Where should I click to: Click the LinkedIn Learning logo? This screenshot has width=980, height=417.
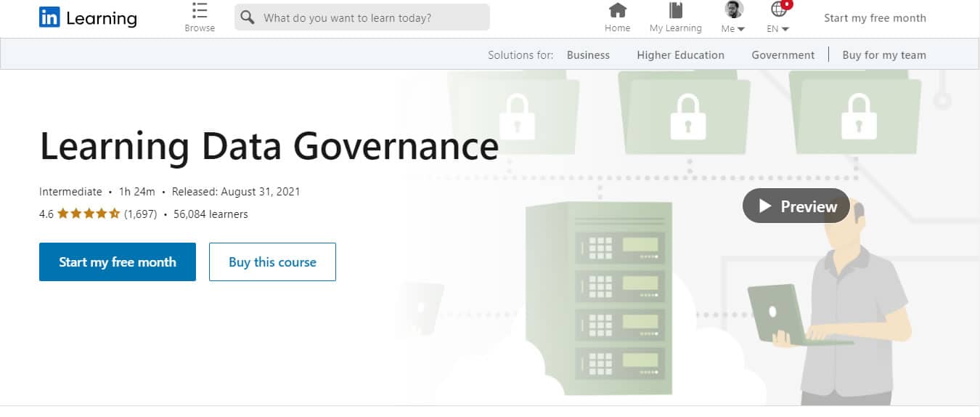[x=88, y=18]
